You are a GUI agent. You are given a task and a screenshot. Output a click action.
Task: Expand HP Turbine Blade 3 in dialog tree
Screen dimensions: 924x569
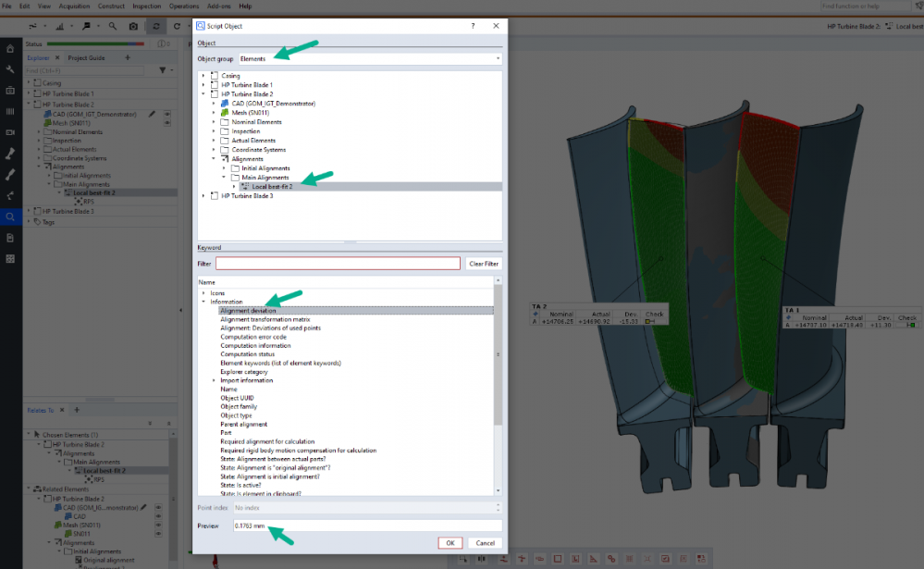pos(203,196)
